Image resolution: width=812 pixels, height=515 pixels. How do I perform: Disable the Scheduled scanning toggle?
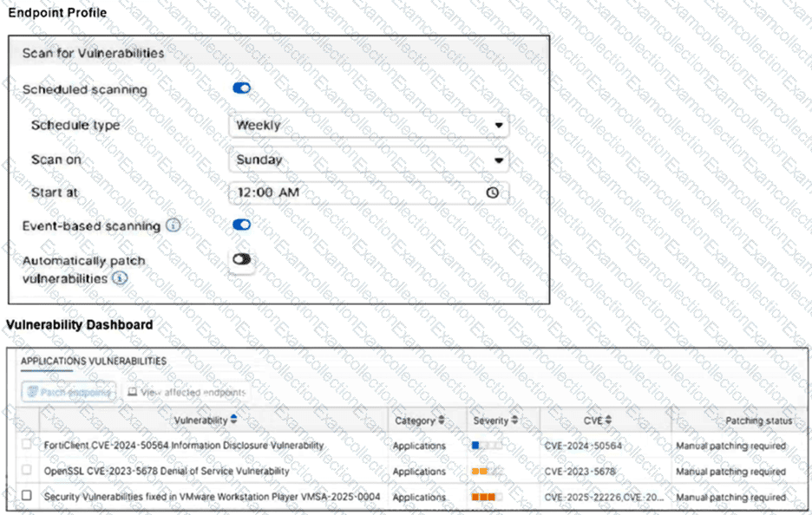(x=242, y=88)
